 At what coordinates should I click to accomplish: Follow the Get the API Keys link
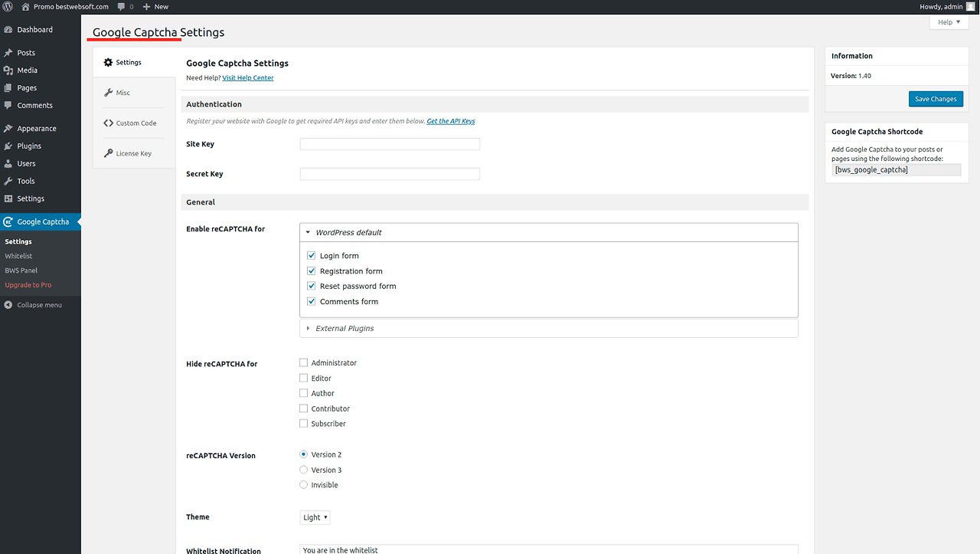(451, 121)
